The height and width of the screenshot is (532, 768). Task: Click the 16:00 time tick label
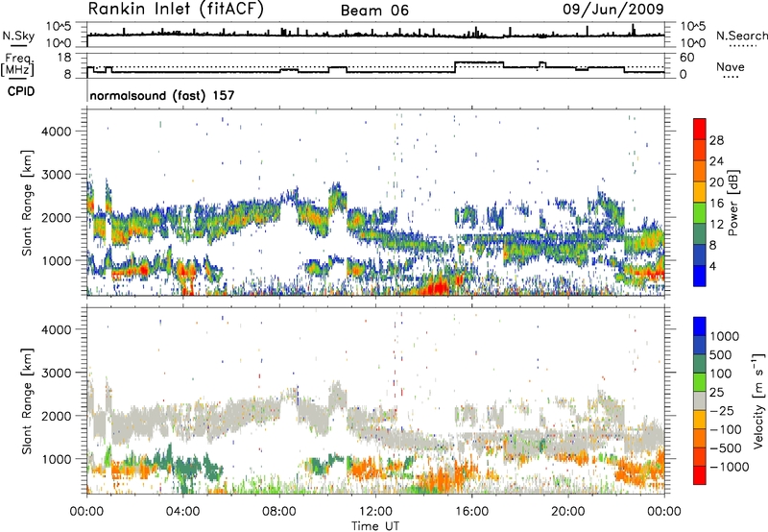click(x=471, y=512)
